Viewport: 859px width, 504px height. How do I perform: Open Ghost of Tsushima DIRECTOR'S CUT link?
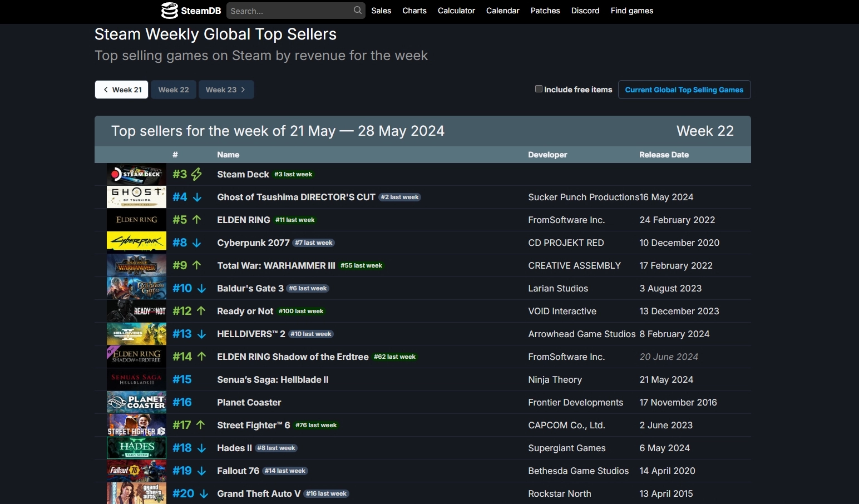point(296,197)
